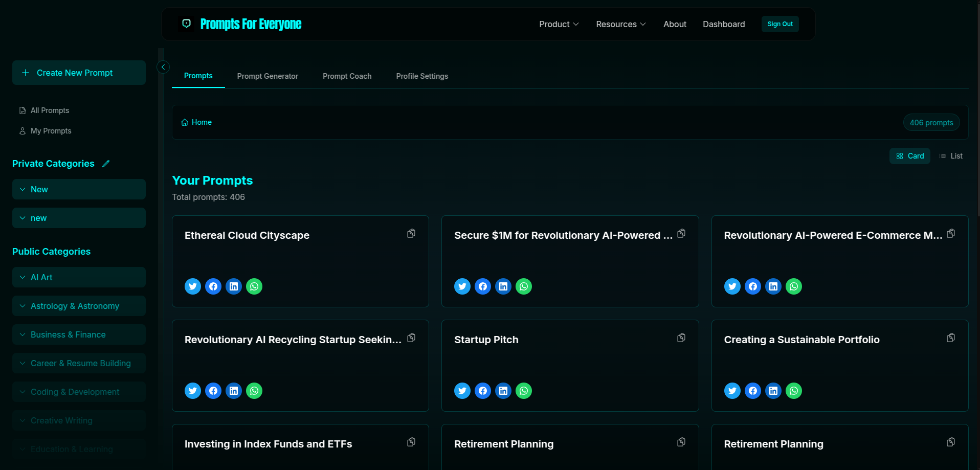The image size is (980, 470).
Task: Share E-Commerce prompt card on WhatsApp
Action: [794, 286]
